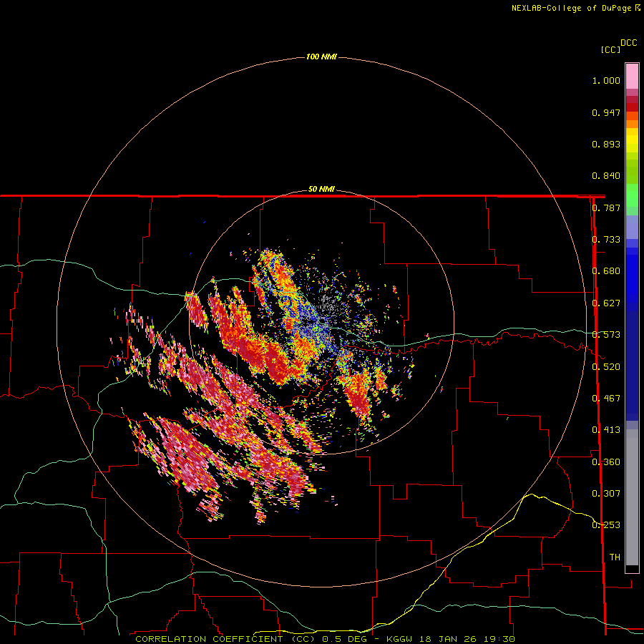Click the 0.893 scale value
The image size is (644, 644).
(x=606, y=144)
